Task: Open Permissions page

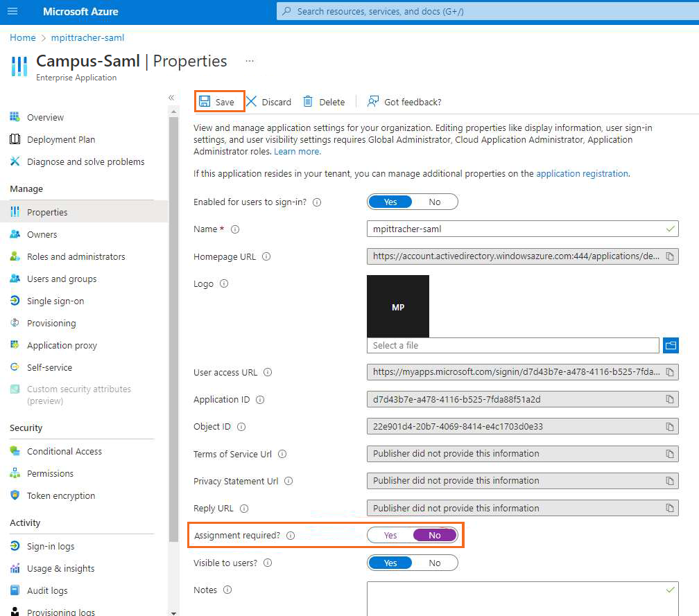Action: [x=42, y=473]
